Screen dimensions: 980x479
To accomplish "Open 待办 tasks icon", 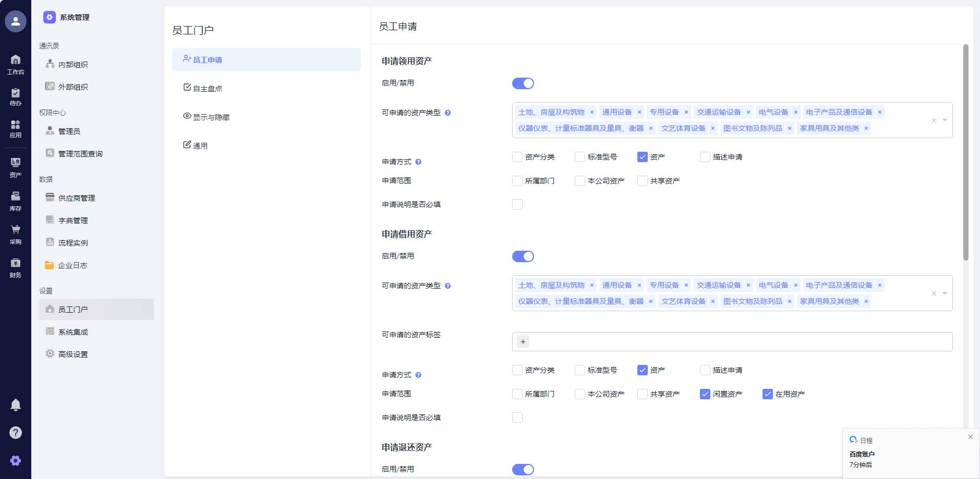I will pos(16,97).
